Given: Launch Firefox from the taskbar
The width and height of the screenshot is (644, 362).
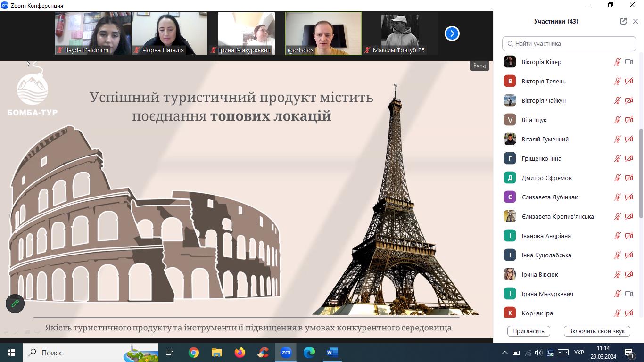Looking at the screenshot, I should coord(240,353).
